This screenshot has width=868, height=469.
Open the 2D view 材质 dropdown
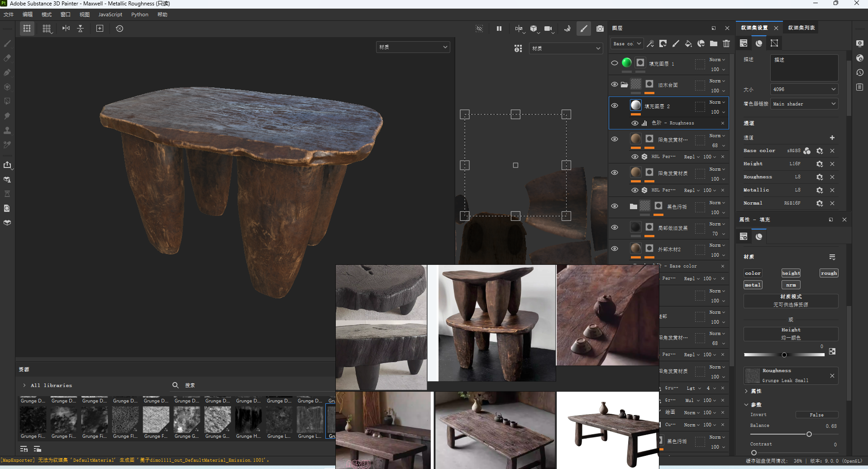pos(566,48)
